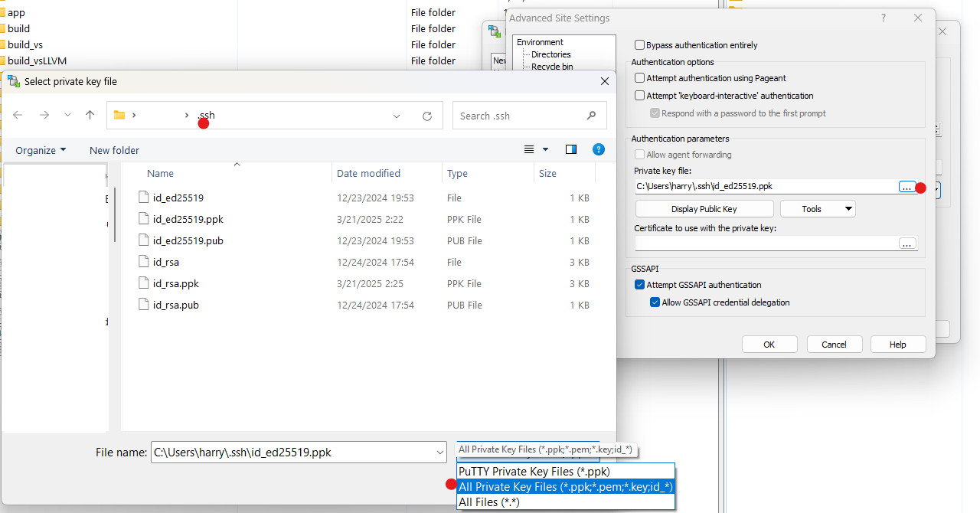Screen dimensions: 980x513
Task: Open view options dropdown arrow
Action: coord(546,149)
